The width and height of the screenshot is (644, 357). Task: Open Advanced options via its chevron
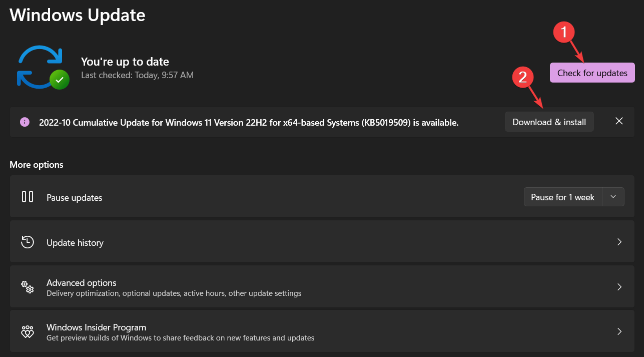coord(619,287)
